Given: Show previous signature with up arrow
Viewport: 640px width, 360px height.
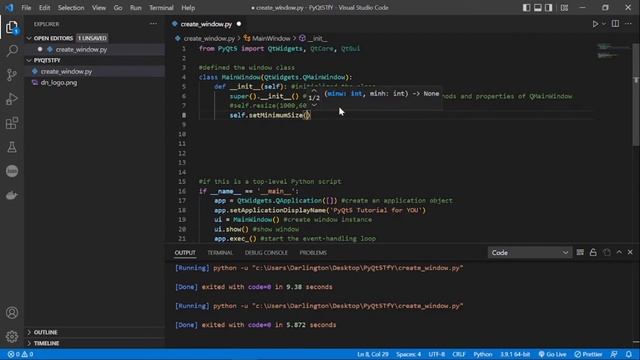Looking at the screenshot, I should (x=314, y=91).
